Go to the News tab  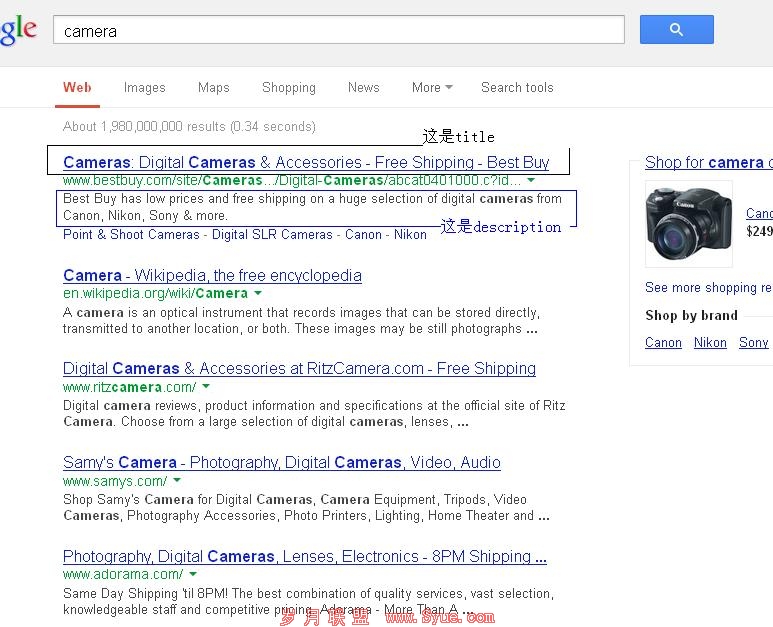point(363,87)
